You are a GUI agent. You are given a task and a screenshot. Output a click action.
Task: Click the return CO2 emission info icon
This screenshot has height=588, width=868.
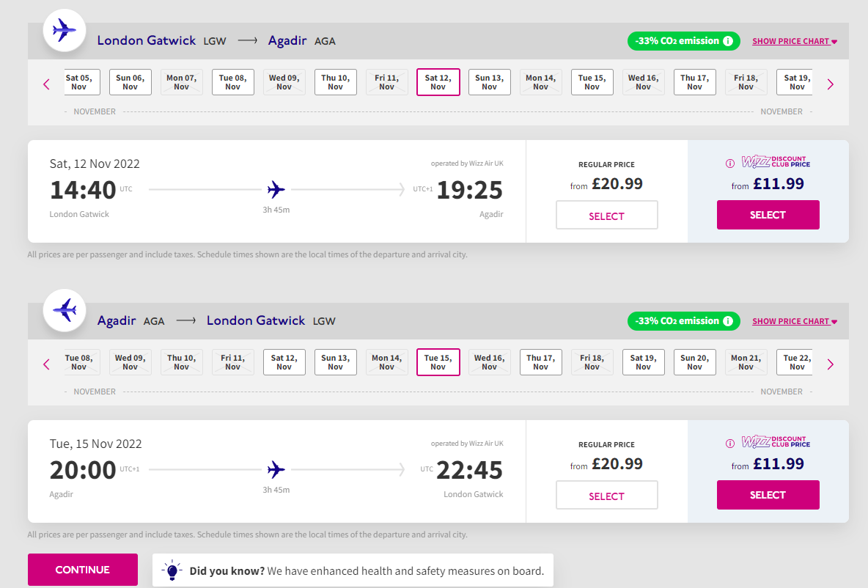(728, 321)
